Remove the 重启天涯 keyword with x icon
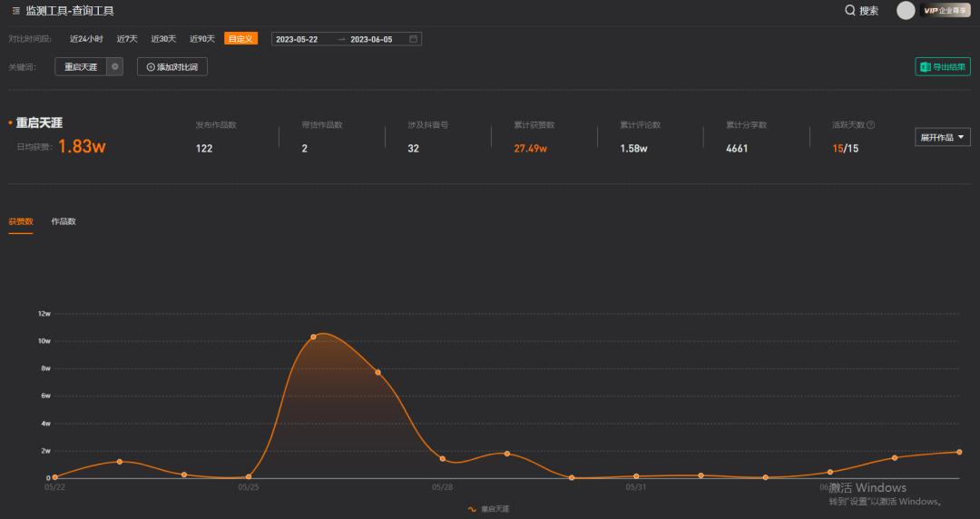 tap(115, 67)
